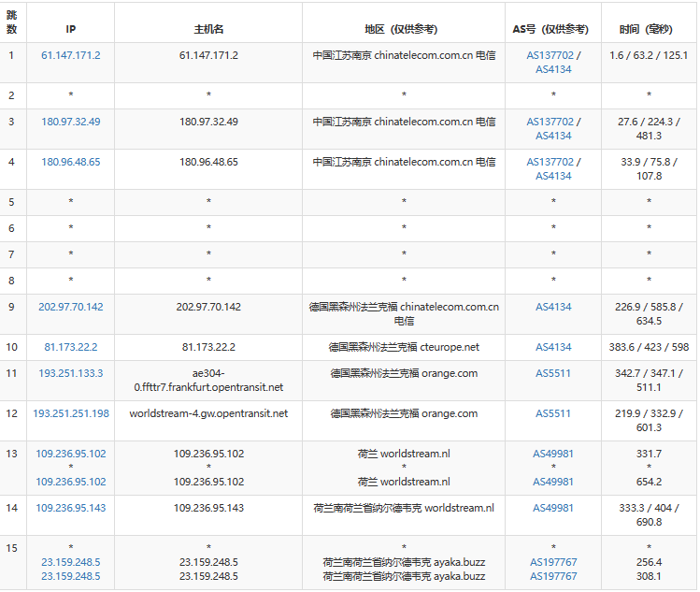Select time value 226.9 / 585.8 / 634.5
Image resolution: width=700 pixels, height=592 pixels.
[x=649, y=314]
